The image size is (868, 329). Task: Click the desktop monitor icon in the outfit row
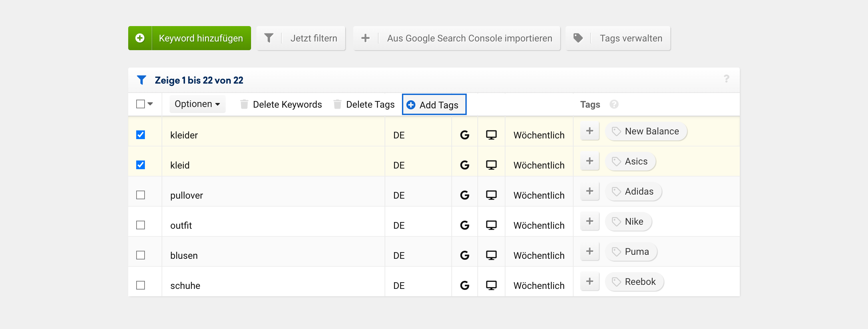point(491,225)
